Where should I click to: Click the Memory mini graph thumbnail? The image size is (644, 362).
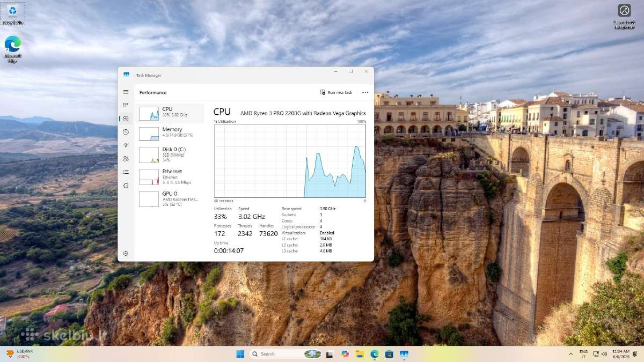click(149, 134)
